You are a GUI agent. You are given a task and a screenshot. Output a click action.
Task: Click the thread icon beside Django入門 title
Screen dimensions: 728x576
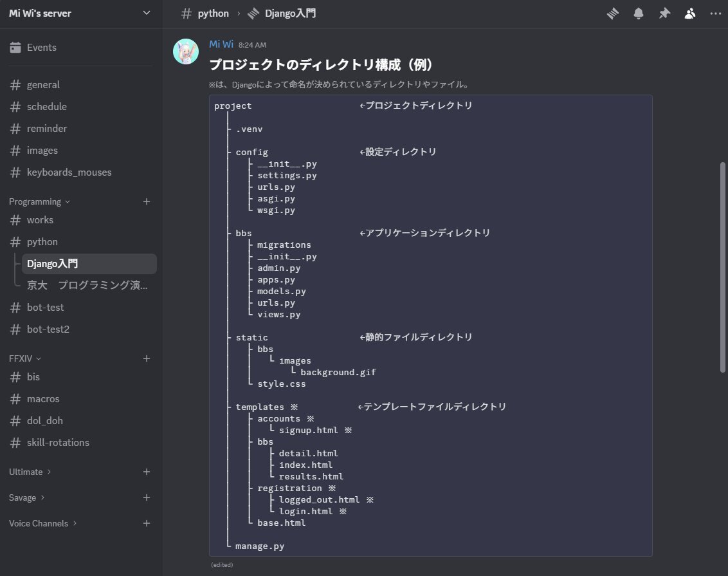pyautogui.click(x=253, y=14)
